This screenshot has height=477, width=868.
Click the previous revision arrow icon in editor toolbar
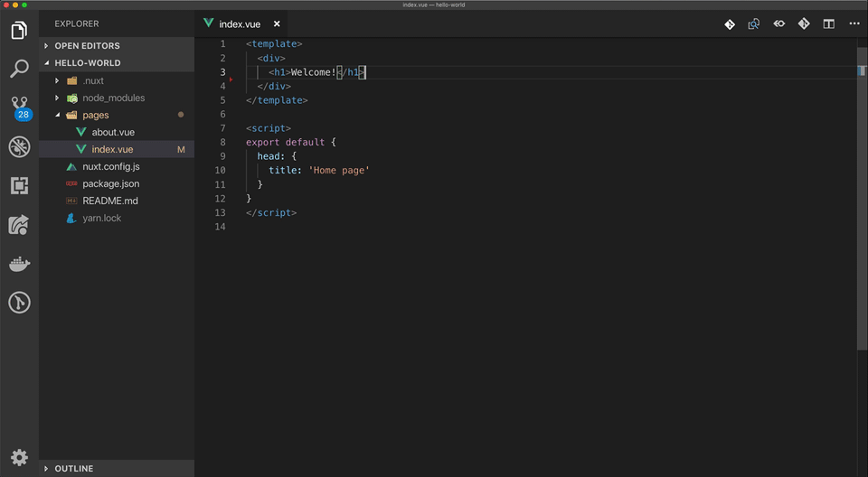pos(778,24)
